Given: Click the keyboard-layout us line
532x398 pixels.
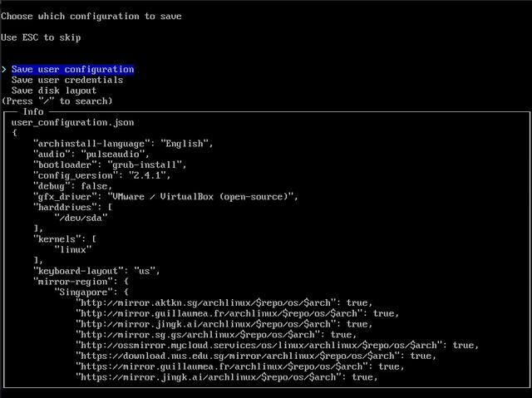Looking at the screenshot, I should (x=96, y=271).
